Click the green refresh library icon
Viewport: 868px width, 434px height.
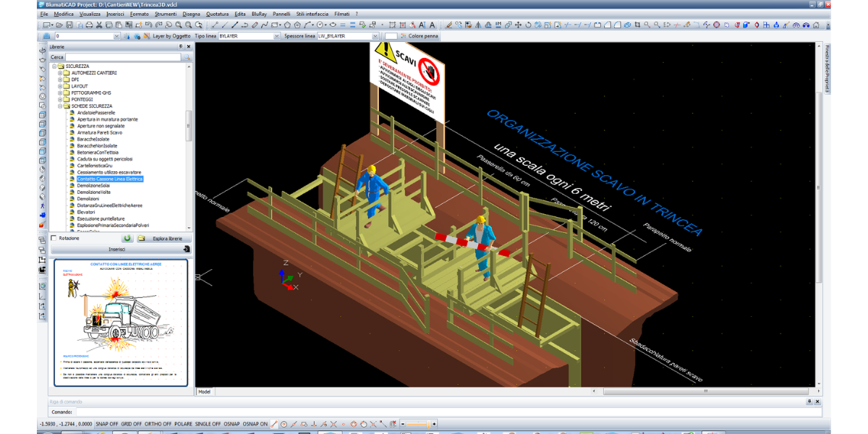(127, 238)
